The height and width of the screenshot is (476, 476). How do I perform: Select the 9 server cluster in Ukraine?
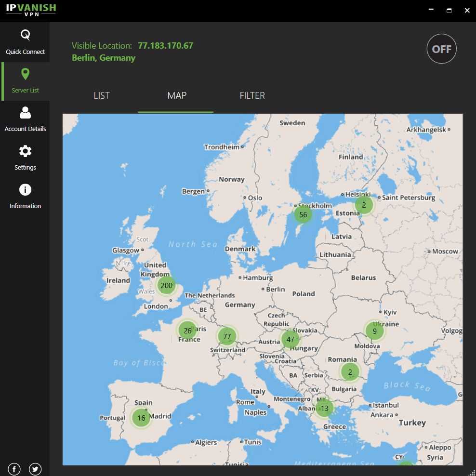(375, 331)
